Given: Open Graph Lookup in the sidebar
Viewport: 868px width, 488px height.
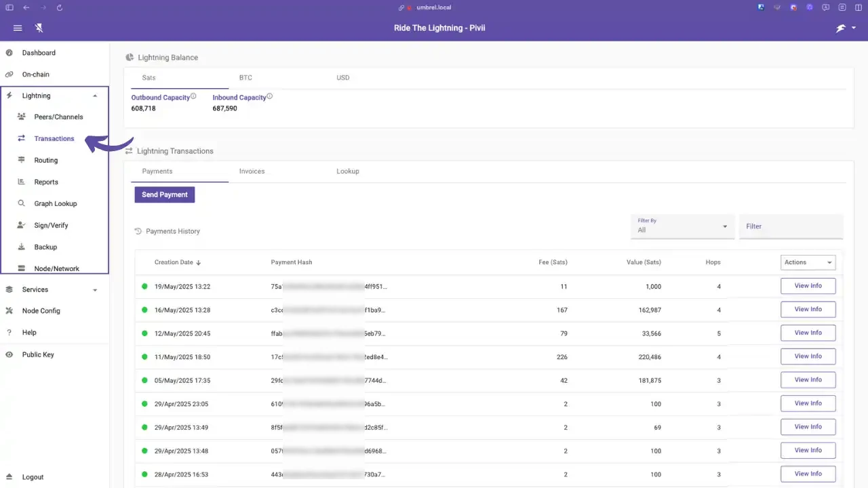Looking at the screenshot, I should point(56,204).
